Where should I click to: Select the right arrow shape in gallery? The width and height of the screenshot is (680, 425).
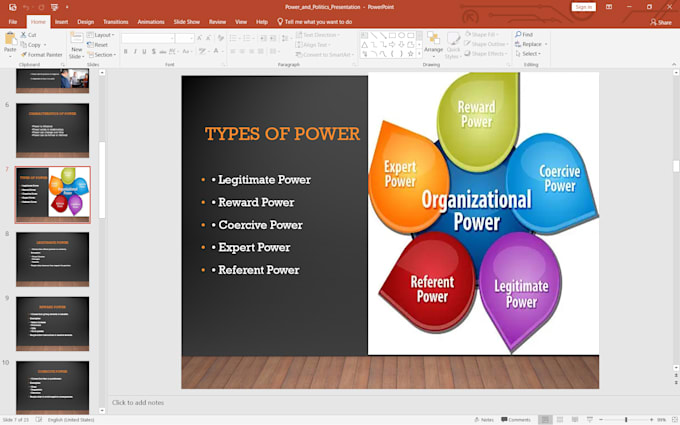[392, 44]
